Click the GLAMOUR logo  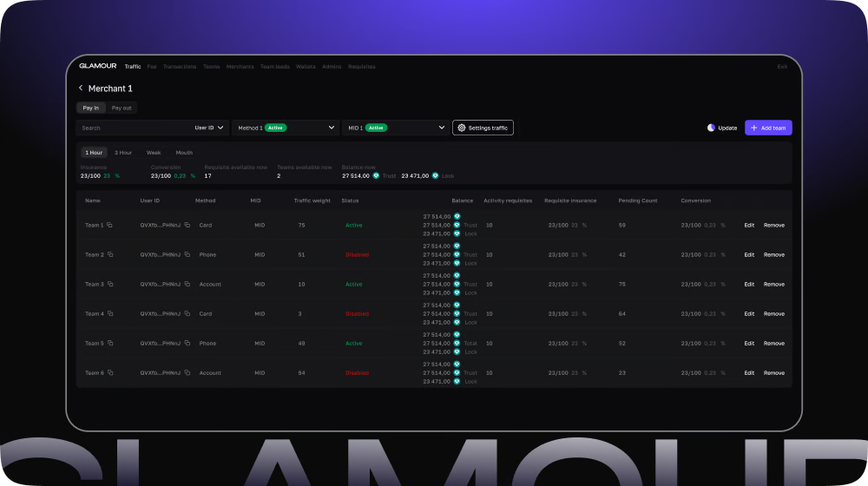[98, 66]
